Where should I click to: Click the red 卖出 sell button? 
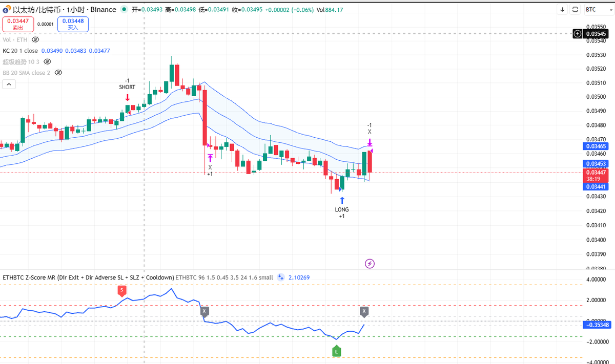coord(18,24)
